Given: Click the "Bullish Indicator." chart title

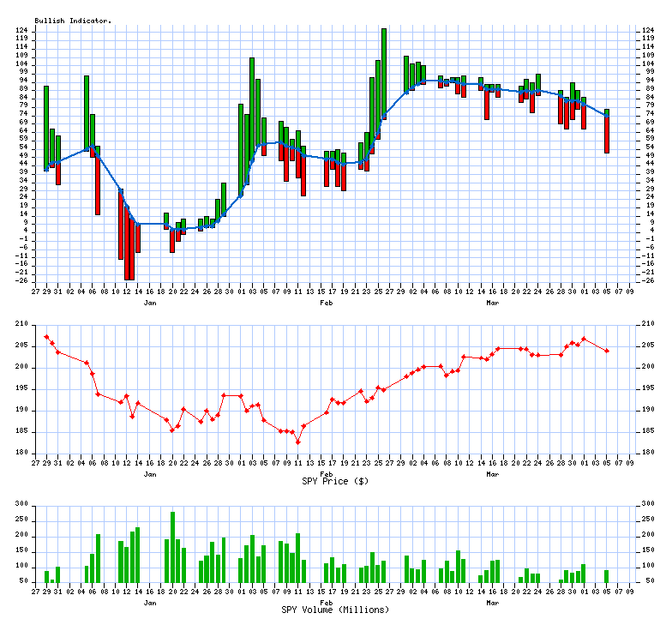Looking at the screenshot, I should coord(73,20).
